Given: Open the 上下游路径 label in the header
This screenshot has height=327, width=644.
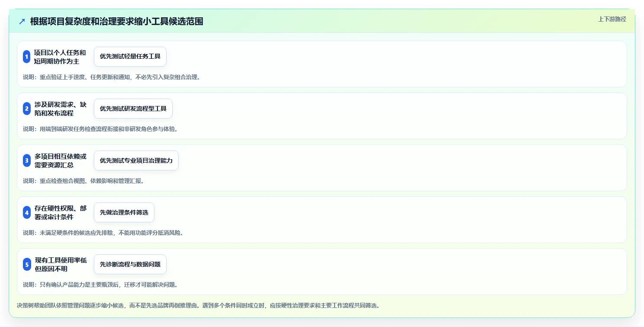Looking at the screenshot, I should pos(612,19).
